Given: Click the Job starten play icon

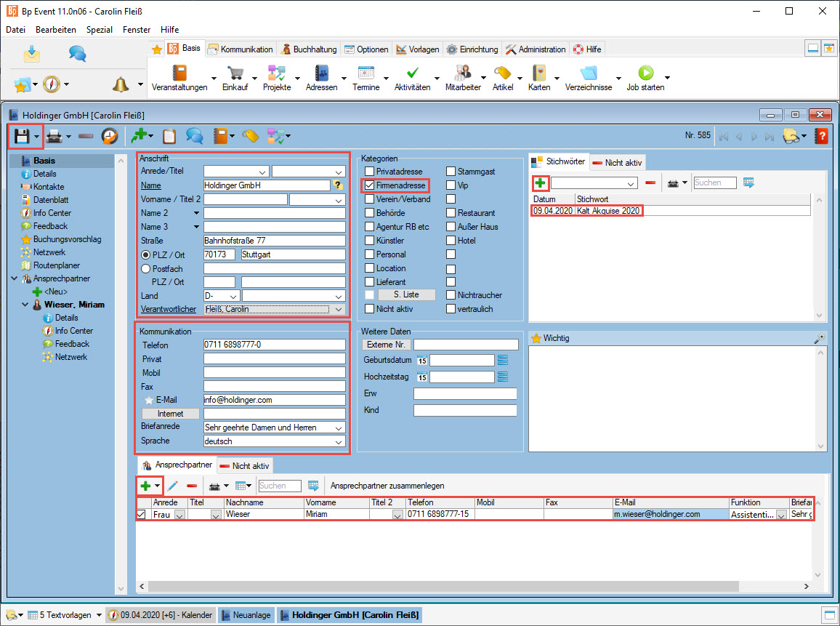Looking at the screenshot, I should tap(645, 73).
